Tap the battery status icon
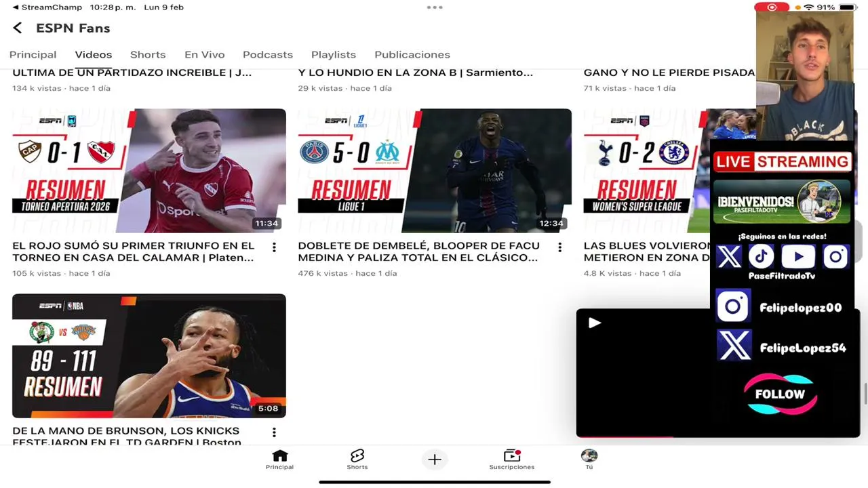Image resolution: width=868 pixels, height=488 pixels. click(847, 7)
